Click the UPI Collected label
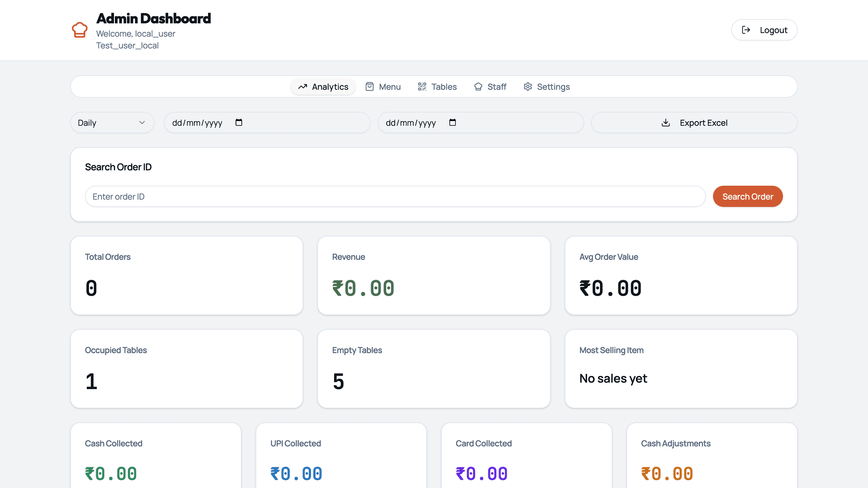The height and width of the screenshot is (488, 868). point(296,444)
